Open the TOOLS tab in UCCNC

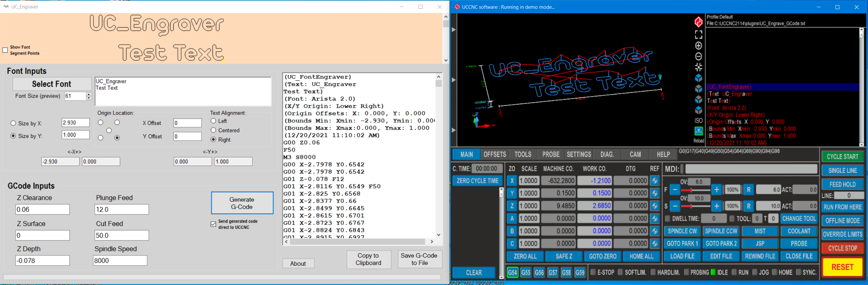523,154
